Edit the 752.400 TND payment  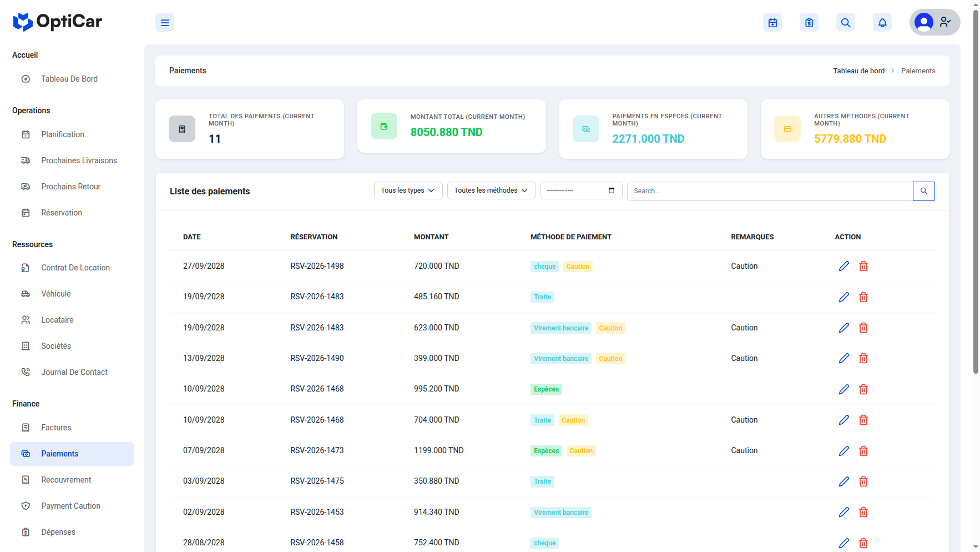point(844,543)
